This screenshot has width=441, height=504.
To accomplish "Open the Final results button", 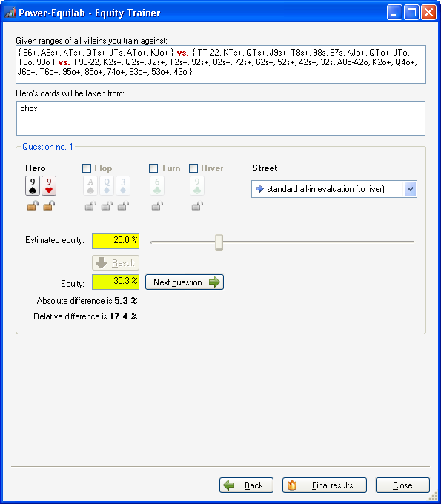I will point(325,485).
